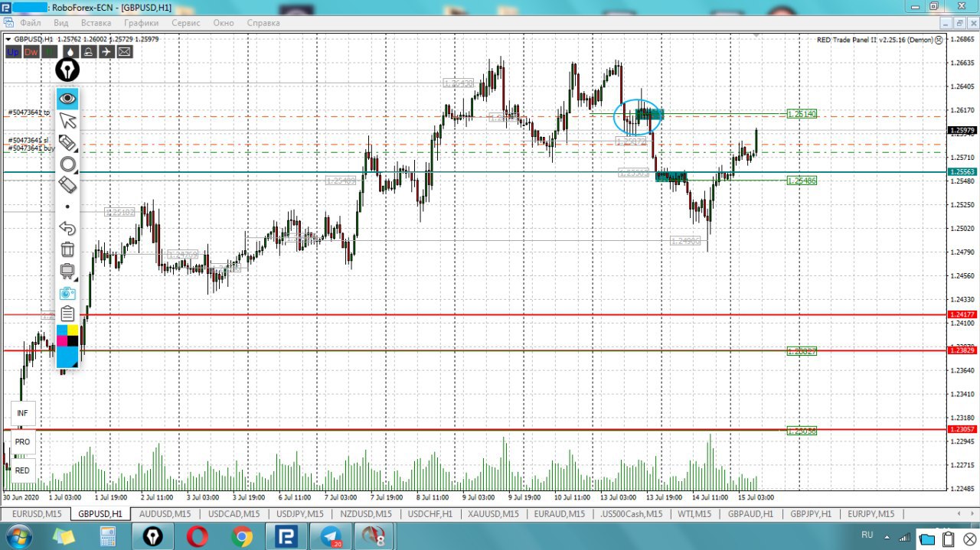980x550 pixels.
Task: Click the PRO panel button
Action: (22, 442)
